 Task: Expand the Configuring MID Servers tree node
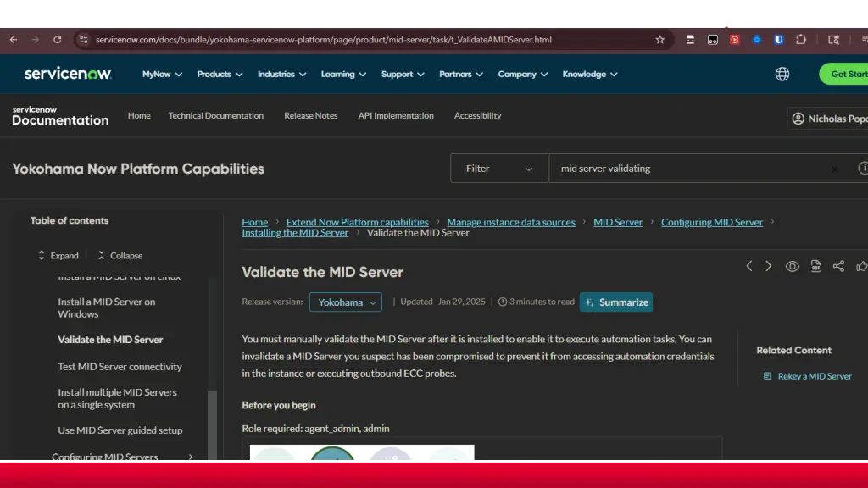coord(191,457)
